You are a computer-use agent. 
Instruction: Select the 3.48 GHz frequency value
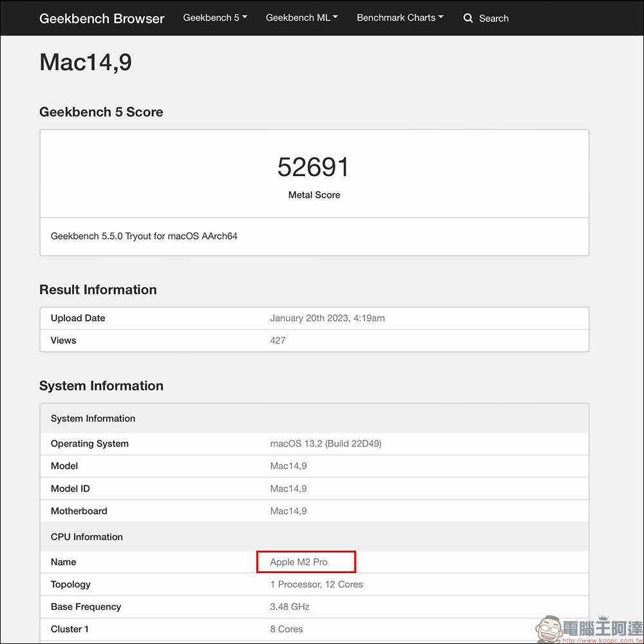pos(290,607)
